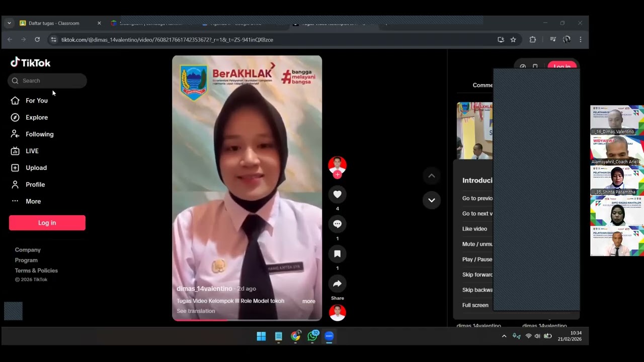Open the Chrome media control icon
This screenshot has height=362, width=644.
click(x=553, y=39)
